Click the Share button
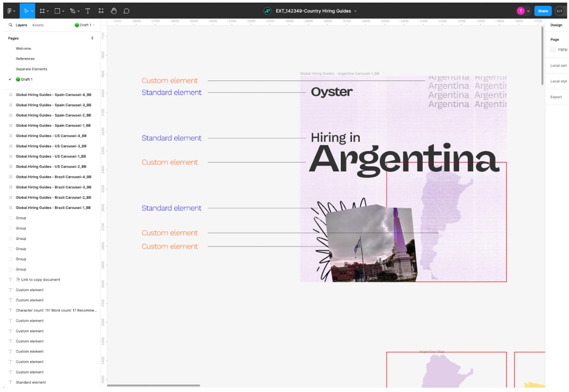This screenshot has width=569, height=392. [x=543, y=11]
